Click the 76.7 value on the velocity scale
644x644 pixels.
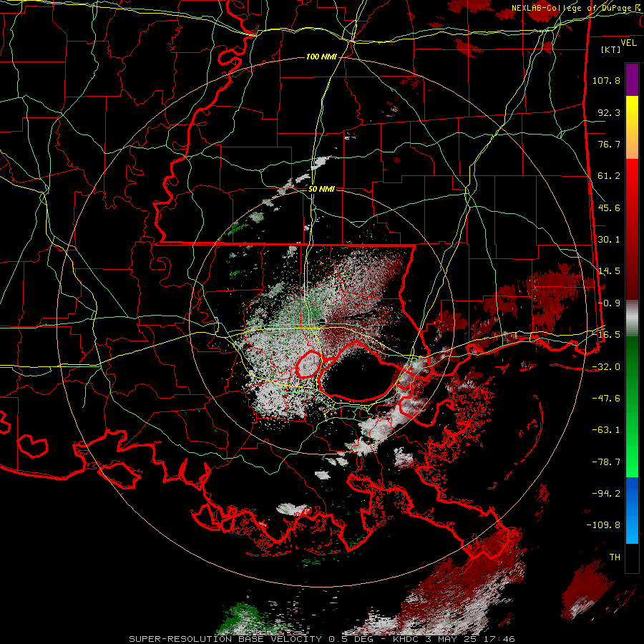(x=609, y=144)
